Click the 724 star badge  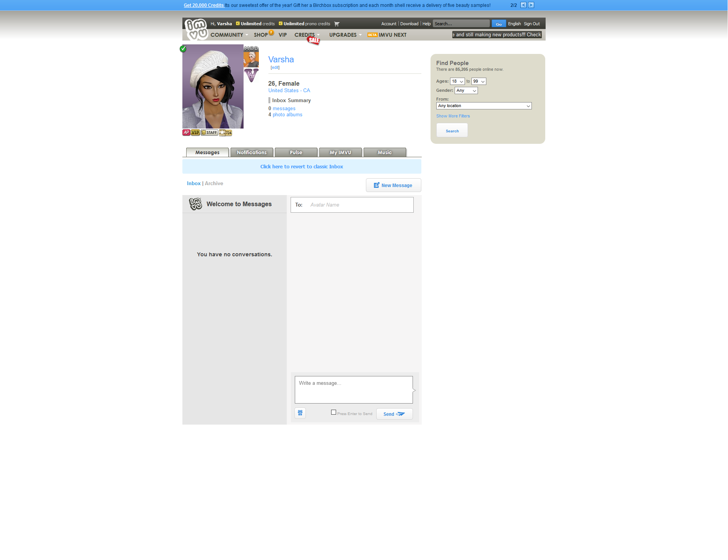click(226, 133)
